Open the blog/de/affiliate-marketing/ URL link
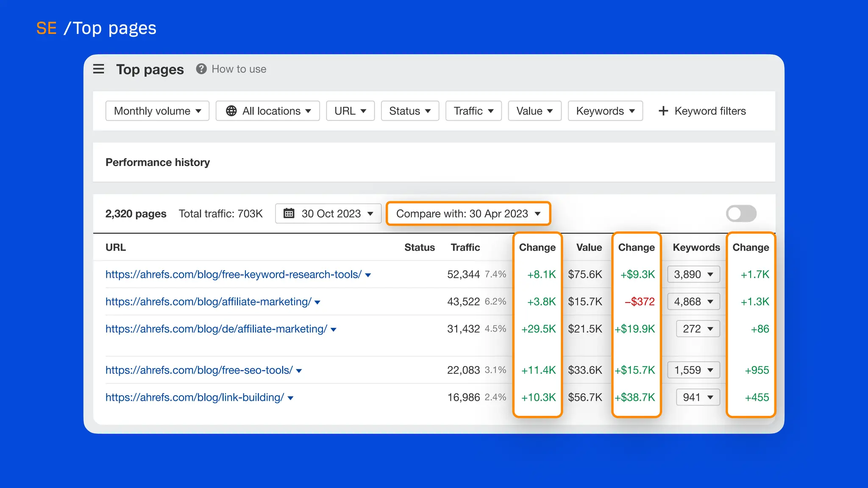The image size is (868, 488). point(216,329)
